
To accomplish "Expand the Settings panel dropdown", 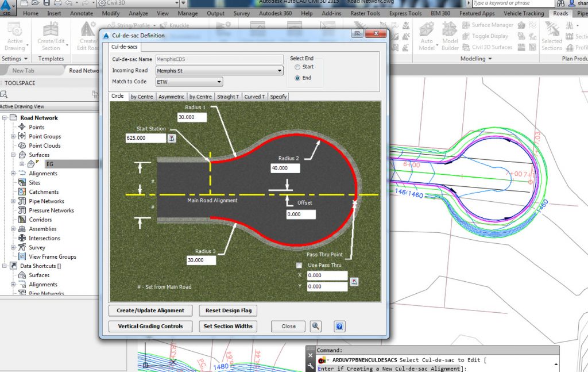I will pyautogui.click(x=14, y=59).
